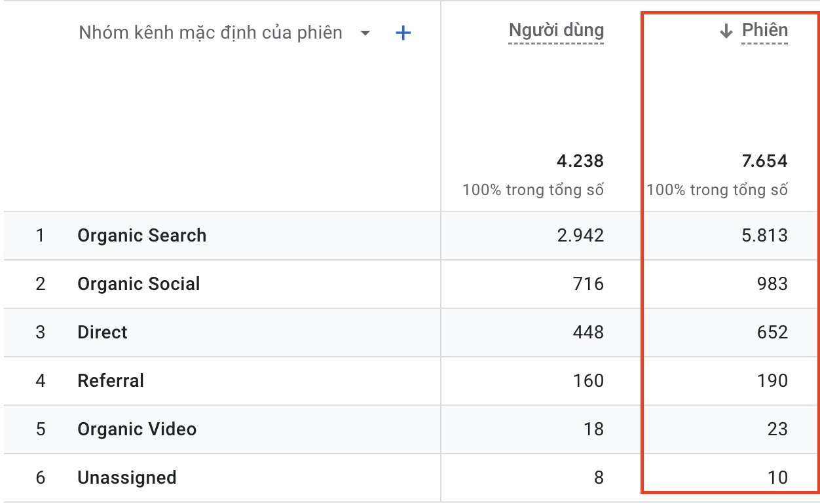This screenshot has height=504, width=820.
Task: Click the Unassigned channel row
Action: pos(126,478)
